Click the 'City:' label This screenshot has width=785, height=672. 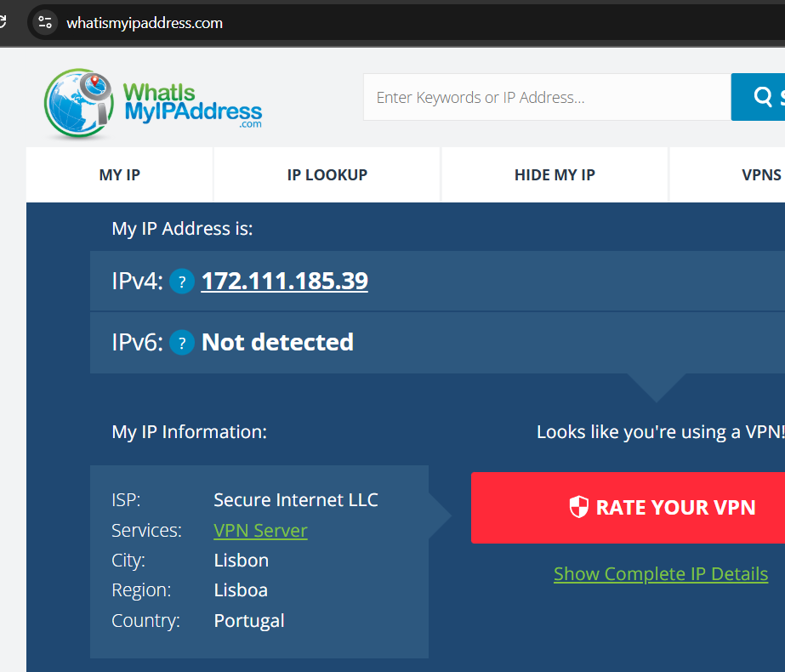coord(128,561)
